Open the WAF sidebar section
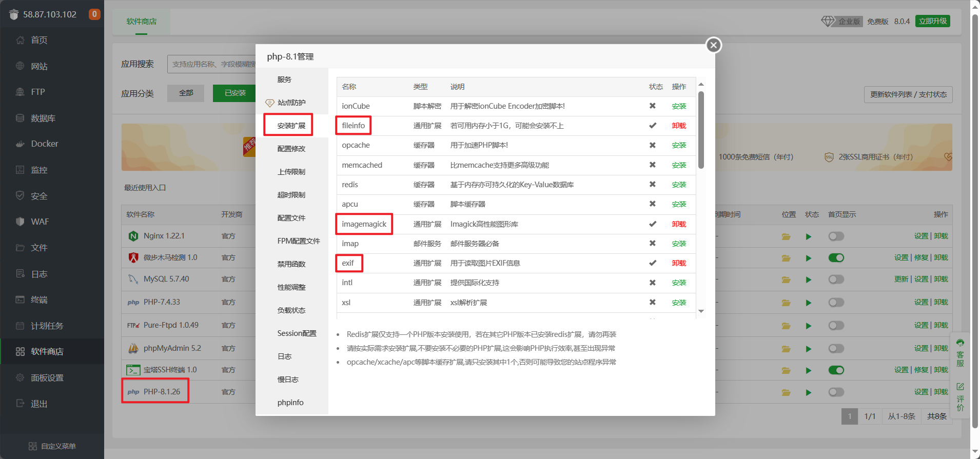The image size is (980, 459). (40, 222)
